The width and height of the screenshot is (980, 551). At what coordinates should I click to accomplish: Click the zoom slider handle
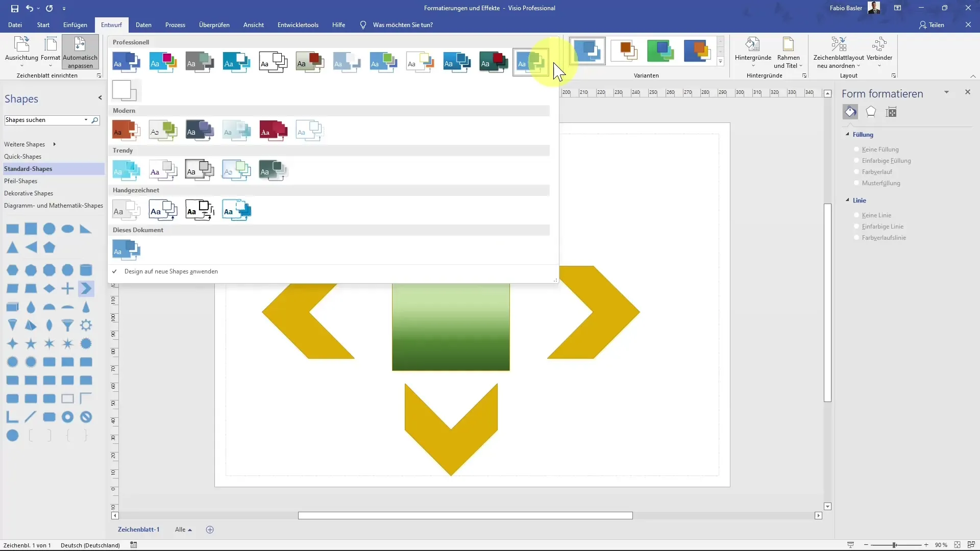coord(894,545)
